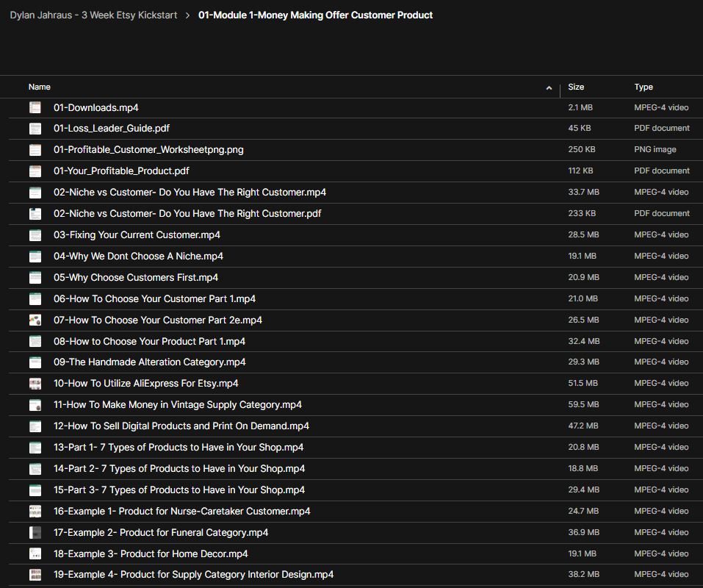Open 03-Fixing Your Current Customer.mp4

pos(137,235)
